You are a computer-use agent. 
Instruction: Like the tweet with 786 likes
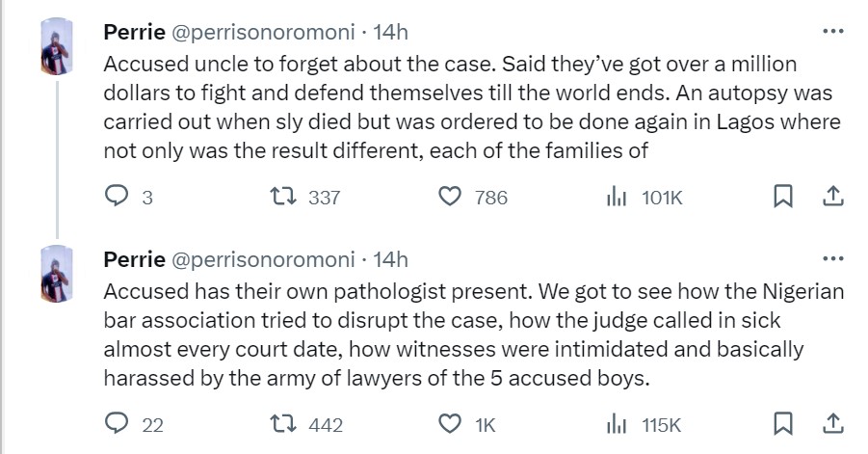click(449, 198)
